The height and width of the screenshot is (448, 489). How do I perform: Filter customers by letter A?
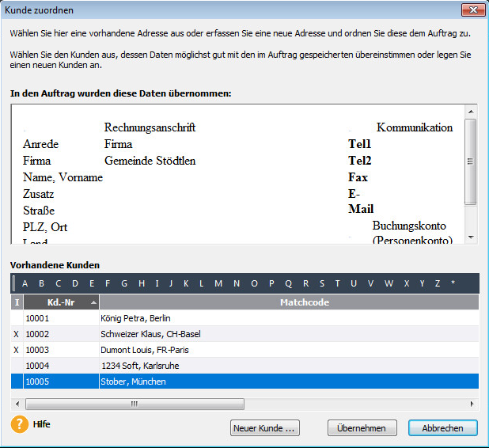pyautogui.click(x=25, y=283)
